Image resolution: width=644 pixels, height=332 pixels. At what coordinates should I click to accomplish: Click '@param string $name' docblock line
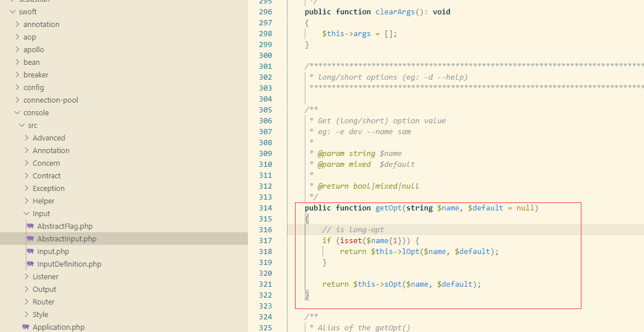pyautogui.click(x=360, y=154)
